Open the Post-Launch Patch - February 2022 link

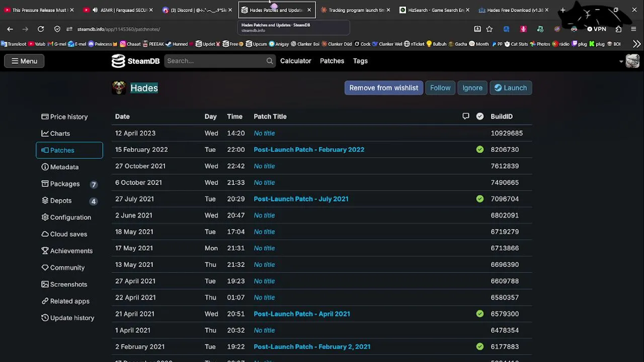click(x=309, y=149)
